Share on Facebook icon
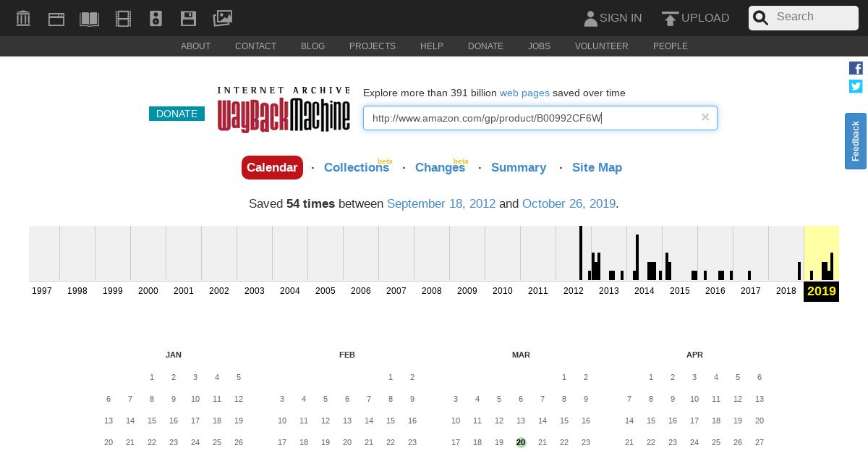Image resolution: width=868 pixels, height=456 pixels. point(856,68)
